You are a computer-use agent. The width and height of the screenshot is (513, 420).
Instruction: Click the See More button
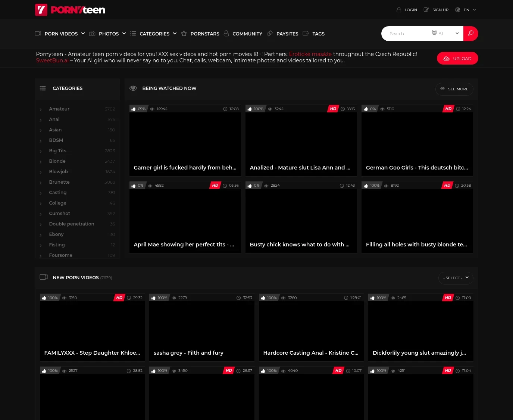(x=454, y=89)
